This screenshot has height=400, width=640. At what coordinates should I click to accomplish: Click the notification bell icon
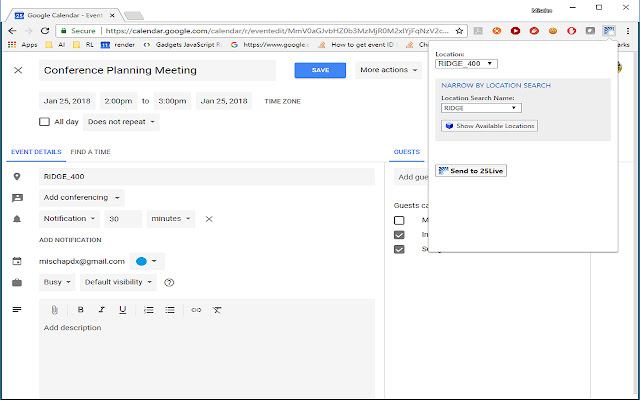[17, 219]
